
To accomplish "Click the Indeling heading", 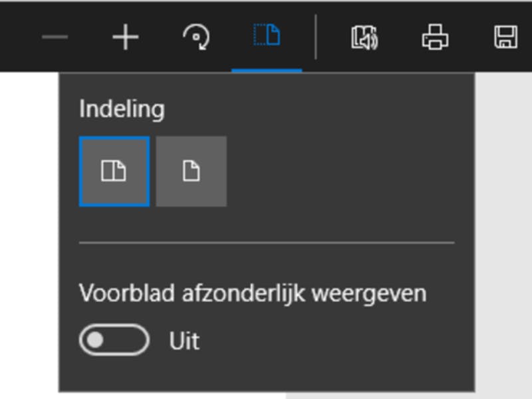I will [122, 109].
